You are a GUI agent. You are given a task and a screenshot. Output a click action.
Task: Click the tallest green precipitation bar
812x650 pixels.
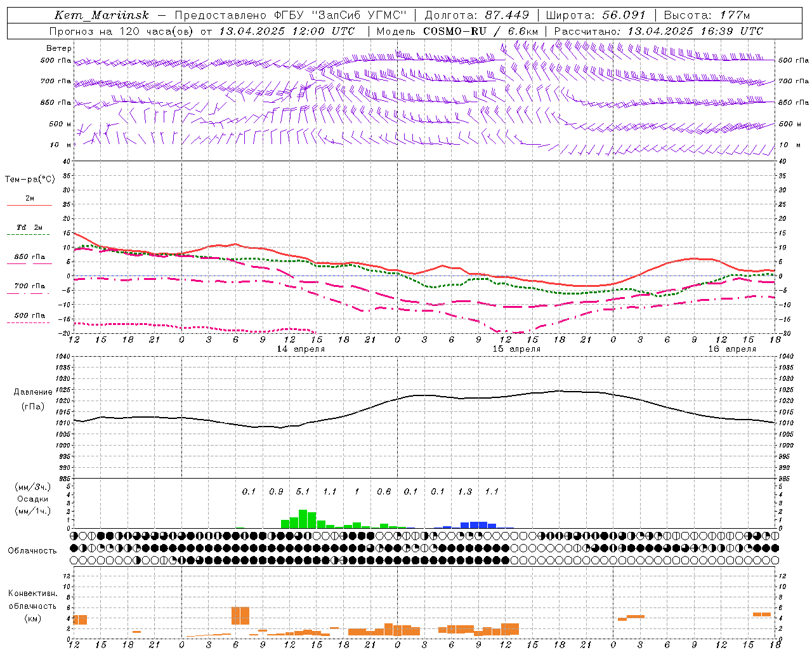[303, 519]
